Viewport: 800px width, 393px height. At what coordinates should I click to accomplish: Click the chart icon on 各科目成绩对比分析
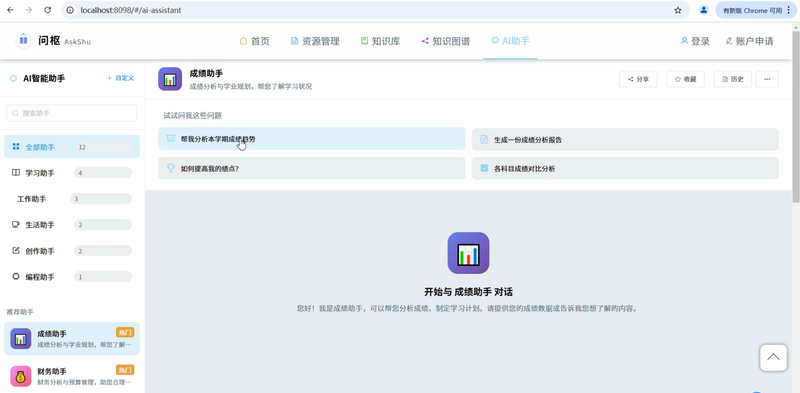coord(484,167)
